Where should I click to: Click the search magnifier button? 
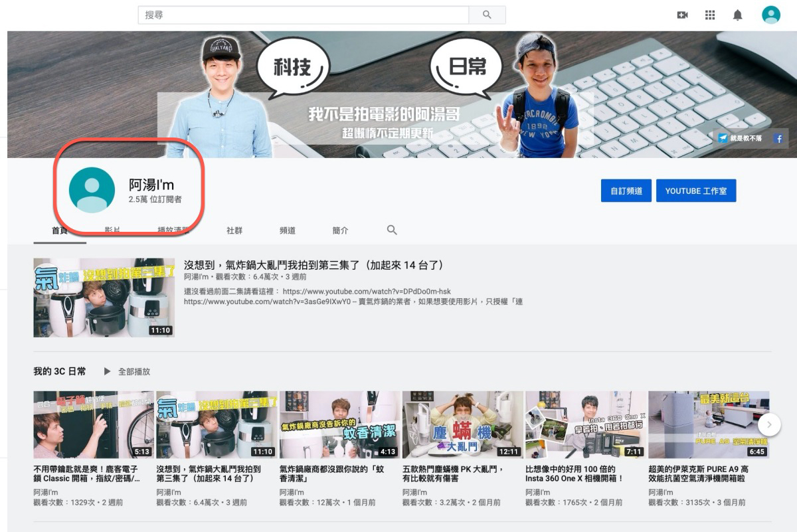click(x=487, y=15)
